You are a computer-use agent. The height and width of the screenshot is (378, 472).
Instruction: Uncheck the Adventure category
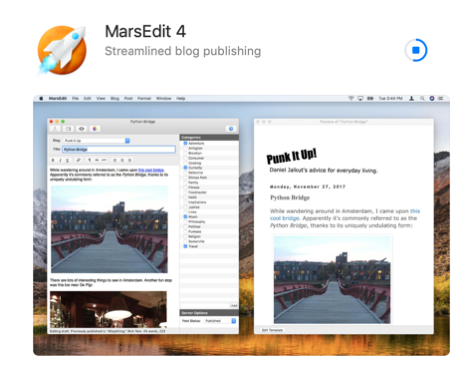pyautogui.click(x=185, y=143)
